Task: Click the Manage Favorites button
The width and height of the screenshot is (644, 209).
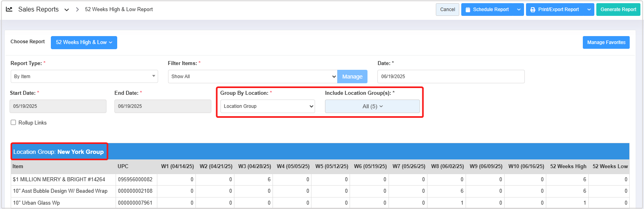Action: click(606, 42)
